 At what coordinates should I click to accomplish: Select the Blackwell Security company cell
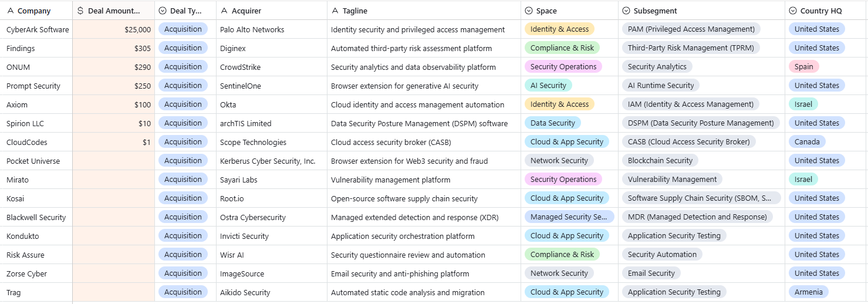(x=36, y=217)
